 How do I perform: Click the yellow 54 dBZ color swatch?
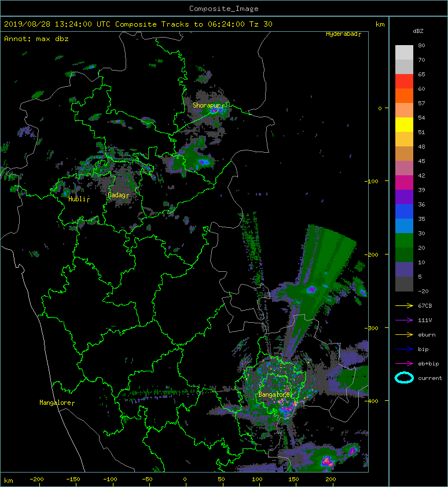point(404,124)
